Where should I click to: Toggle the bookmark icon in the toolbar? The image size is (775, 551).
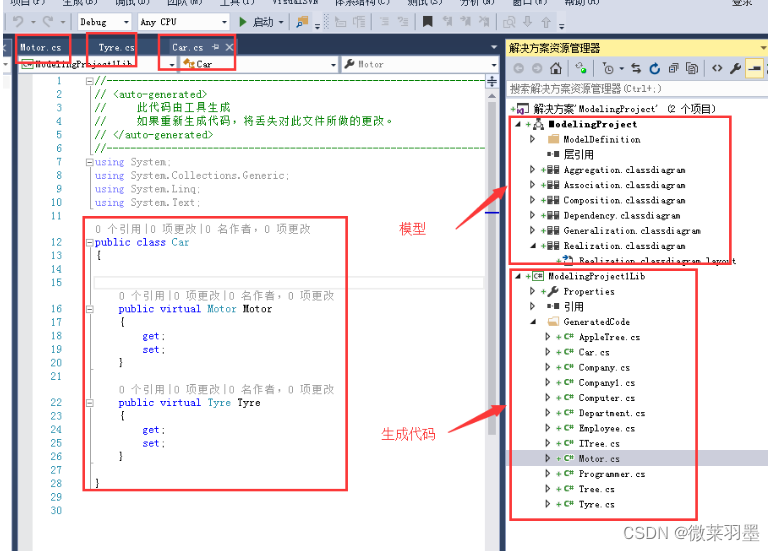point(428,22)
